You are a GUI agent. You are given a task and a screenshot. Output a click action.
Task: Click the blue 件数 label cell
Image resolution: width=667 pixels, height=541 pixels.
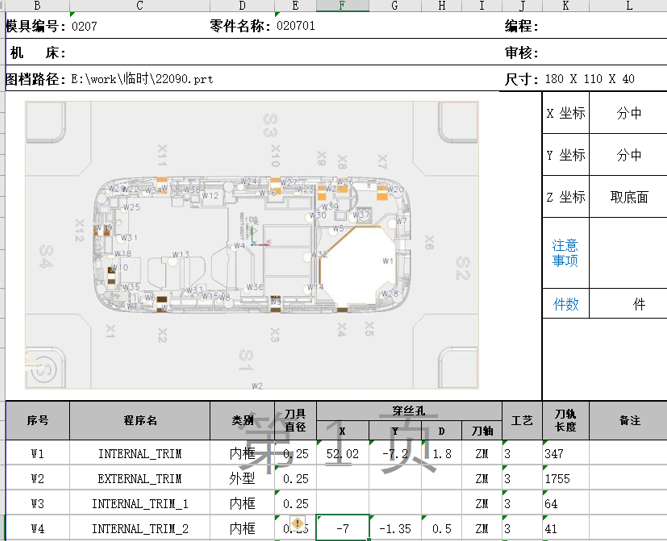click(566, 304)
